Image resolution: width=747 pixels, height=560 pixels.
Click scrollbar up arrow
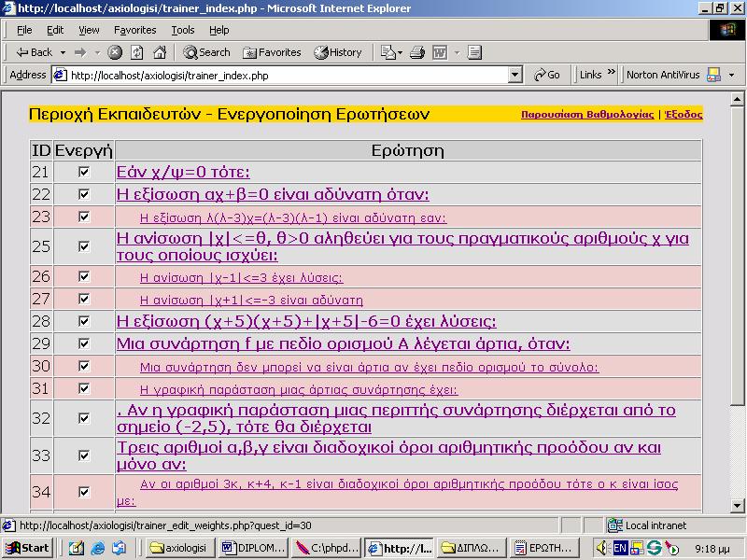[737, 99]
